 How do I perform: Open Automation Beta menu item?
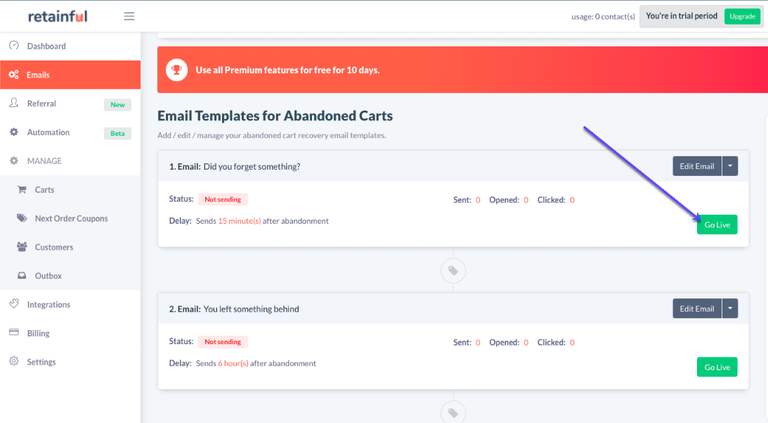click(70, 132)
